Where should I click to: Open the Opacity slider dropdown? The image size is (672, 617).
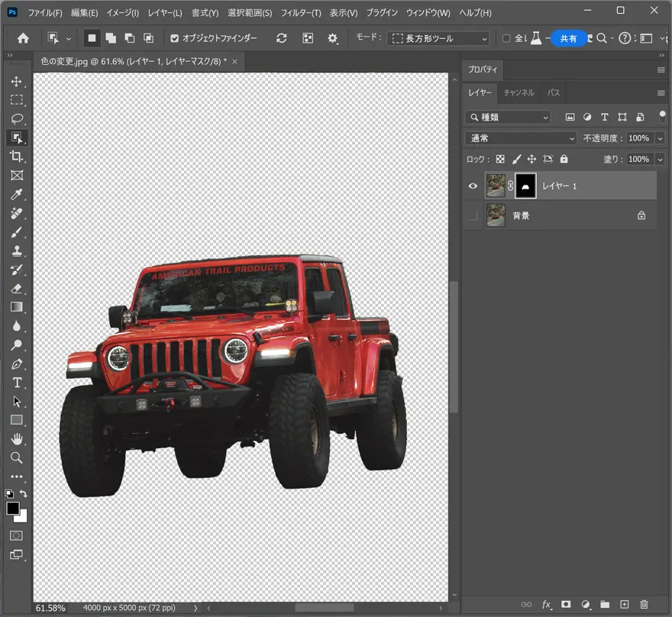pos(660,138)
